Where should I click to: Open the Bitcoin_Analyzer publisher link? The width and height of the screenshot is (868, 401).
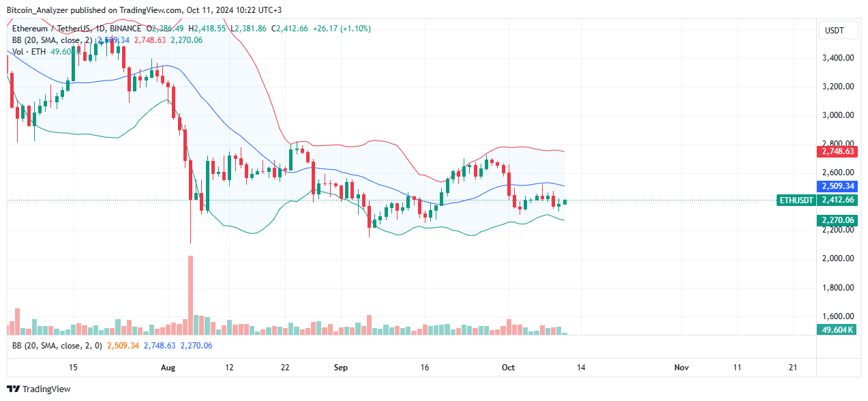coord(38,10)
